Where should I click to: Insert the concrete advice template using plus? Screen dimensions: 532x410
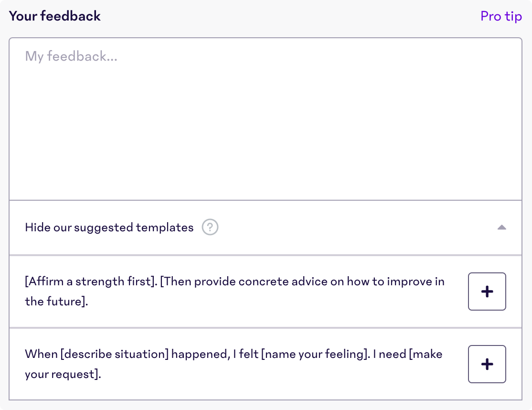(x=487, y=291)
